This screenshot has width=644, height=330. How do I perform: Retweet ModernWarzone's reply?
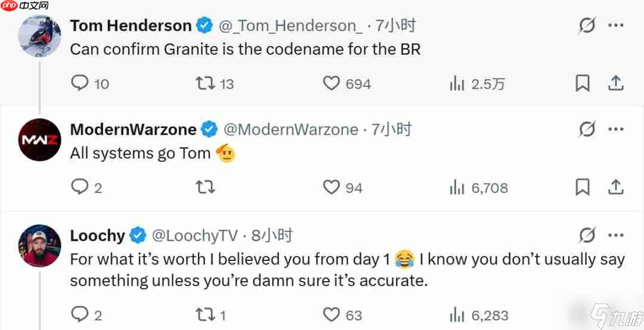tap(205, 188)
